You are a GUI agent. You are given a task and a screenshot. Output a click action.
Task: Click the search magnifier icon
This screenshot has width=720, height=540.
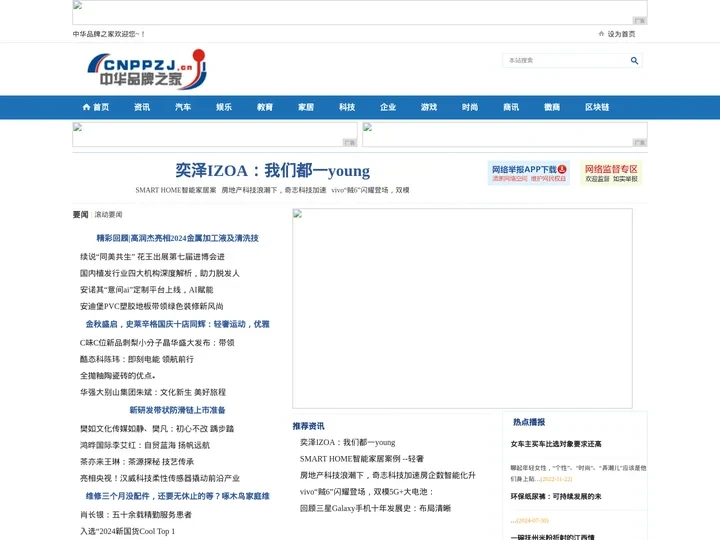pos(634,61)
